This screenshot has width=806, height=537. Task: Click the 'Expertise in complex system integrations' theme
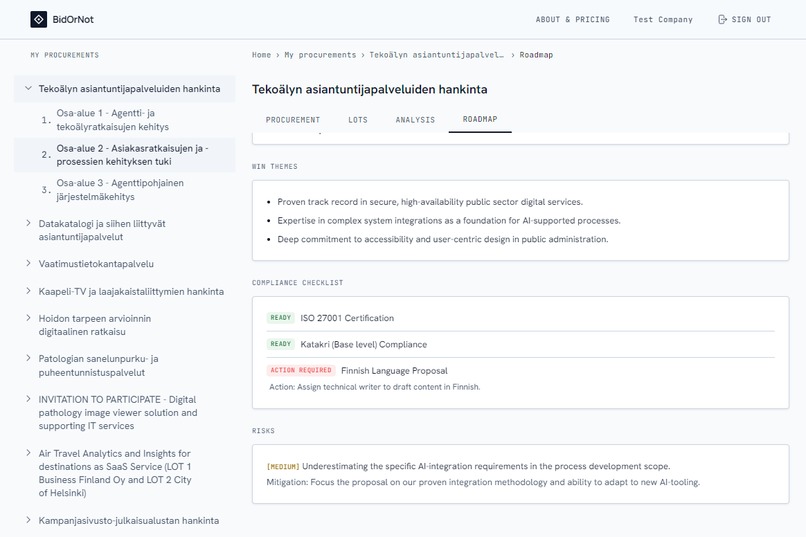tap(449, 220)
